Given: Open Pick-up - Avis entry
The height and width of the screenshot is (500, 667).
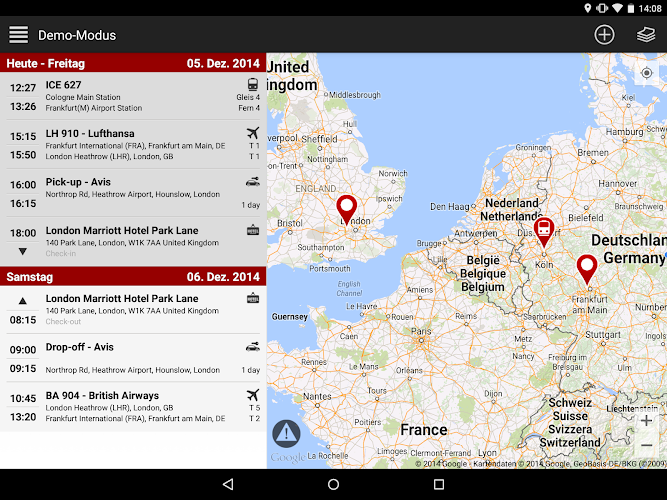Looking at the screenshot, I should [x=133, y=193].
